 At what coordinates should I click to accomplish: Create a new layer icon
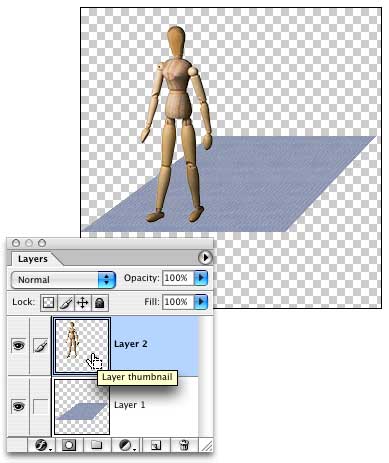[x=156, y=445]
